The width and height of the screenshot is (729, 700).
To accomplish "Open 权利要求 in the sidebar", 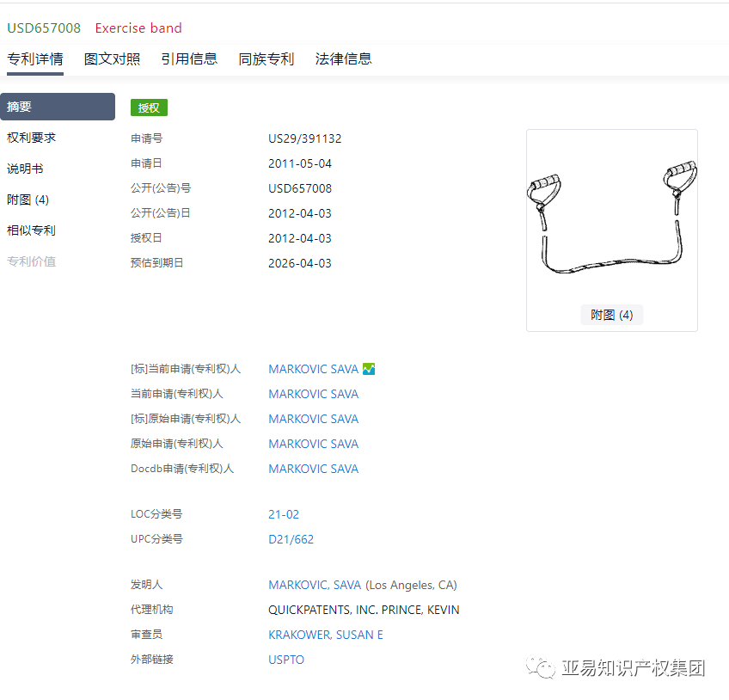I will (x=32, y=138).
